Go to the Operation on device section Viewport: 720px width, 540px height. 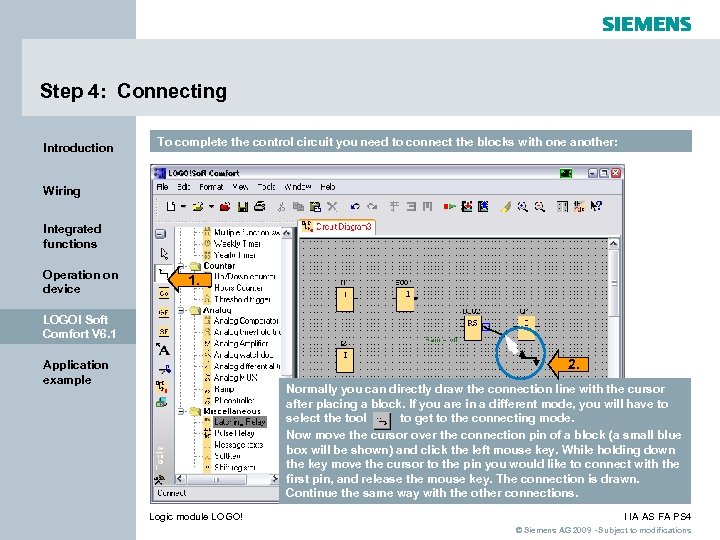pyautogui.click(x=80, y=282)
